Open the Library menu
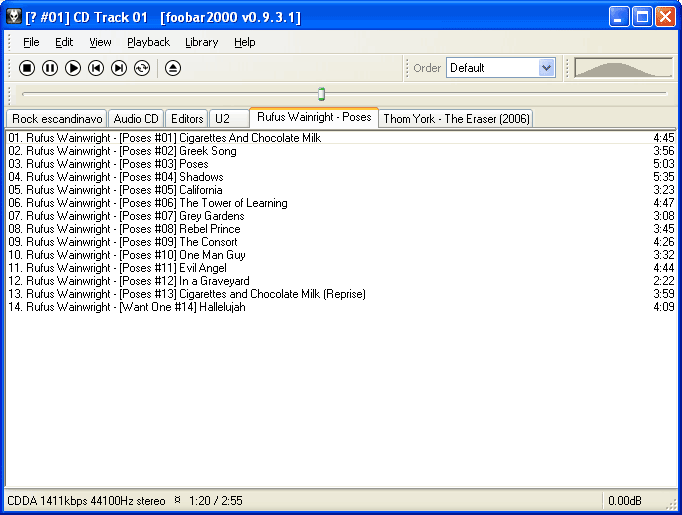Image resolution: width=682 pixels, height=515 pixels. point(201,42)
